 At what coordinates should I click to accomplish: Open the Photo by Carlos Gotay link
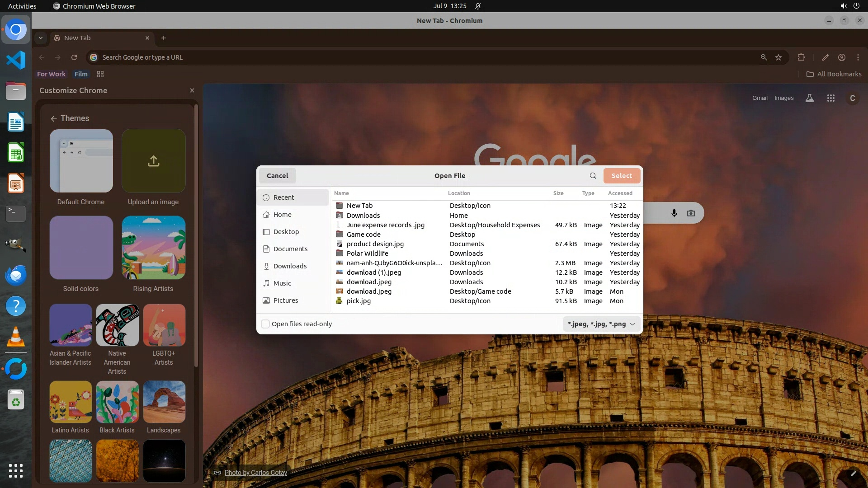pyautogui.click(x=255, y=473)
